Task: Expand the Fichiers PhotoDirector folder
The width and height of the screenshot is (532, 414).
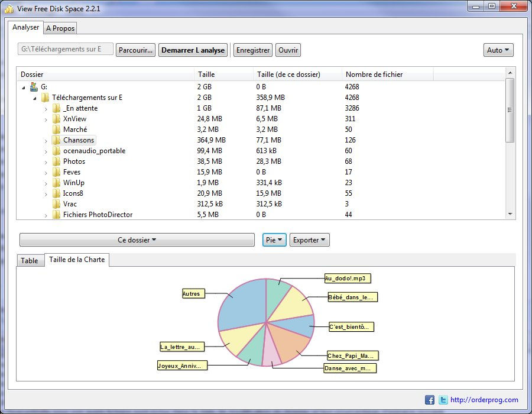Action: click(46, 215)
